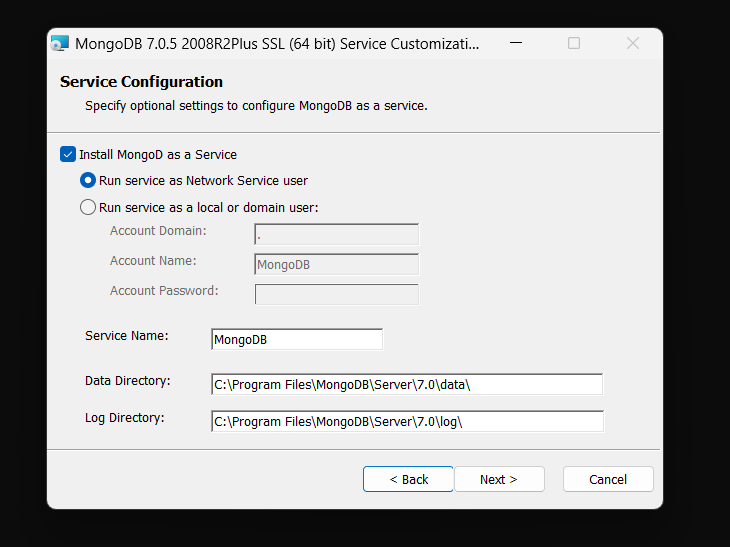Go back with the < Back button

pos(408,479)
